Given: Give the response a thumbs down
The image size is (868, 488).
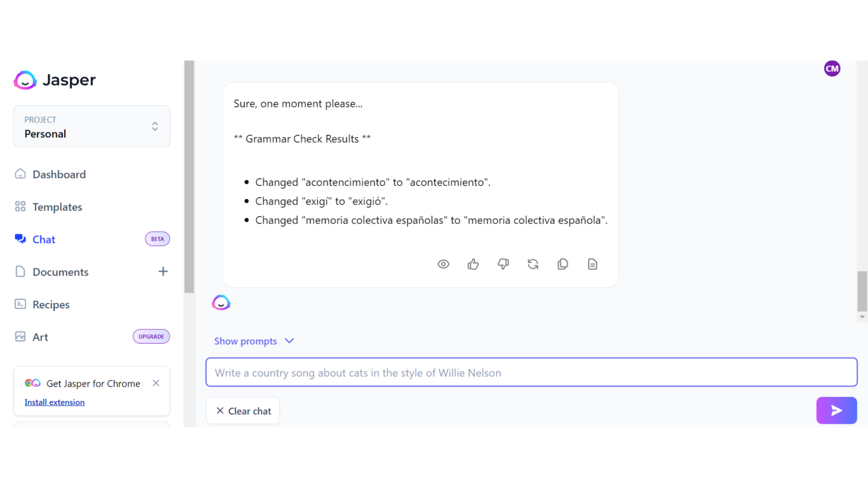Looking at the screenshot, I should tap(503, 264).
